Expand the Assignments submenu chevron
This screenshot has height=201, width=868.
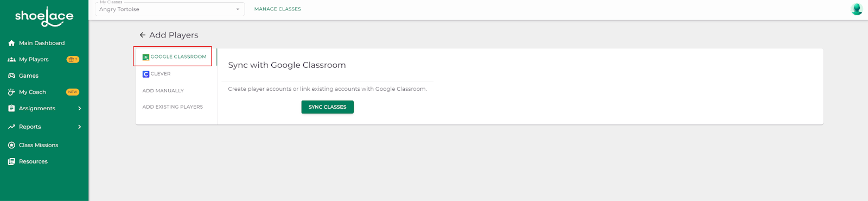coord(80,108)
